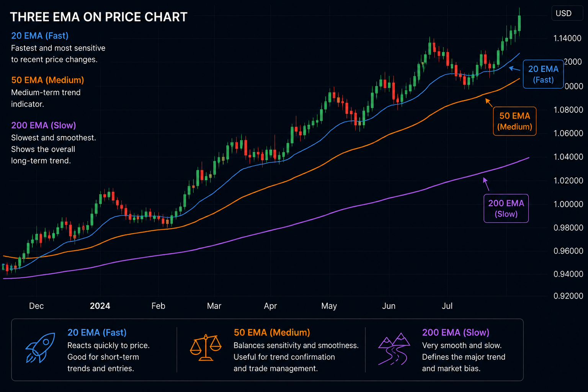Viewport: 588px width, 392px height.
Task: Click the mountain road icon
Action: click(x=394, y=349)
